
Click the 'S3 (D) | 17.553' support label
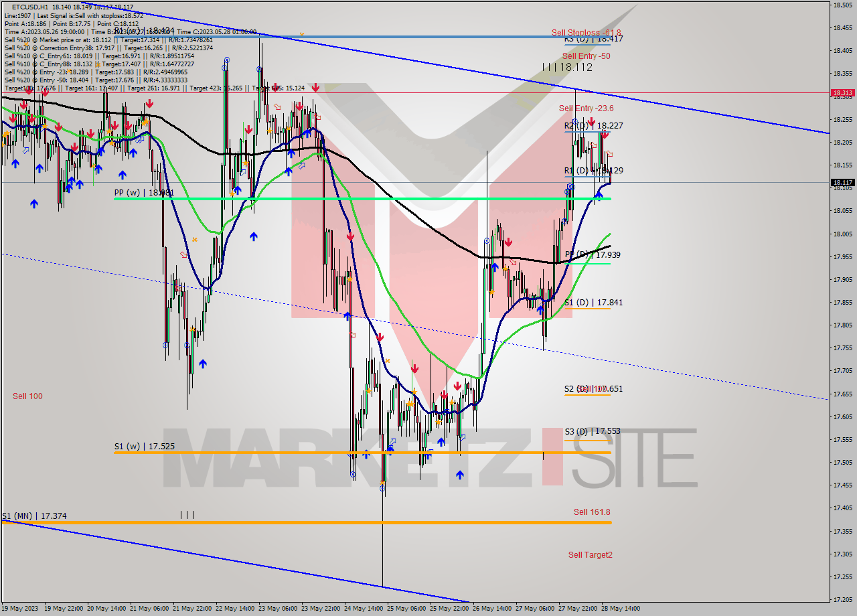coord(593,432)
